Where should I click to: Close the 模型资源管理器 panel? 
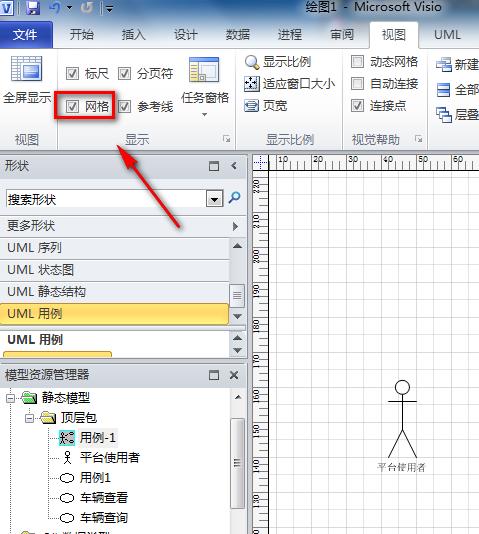point(234,375)
